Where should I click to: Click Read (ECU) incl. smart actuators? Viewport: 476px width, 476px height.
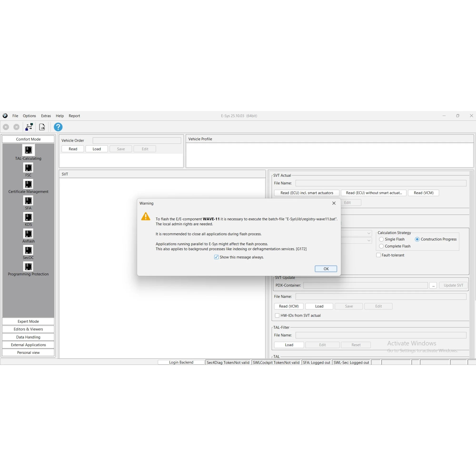click(x=307, y=193)
